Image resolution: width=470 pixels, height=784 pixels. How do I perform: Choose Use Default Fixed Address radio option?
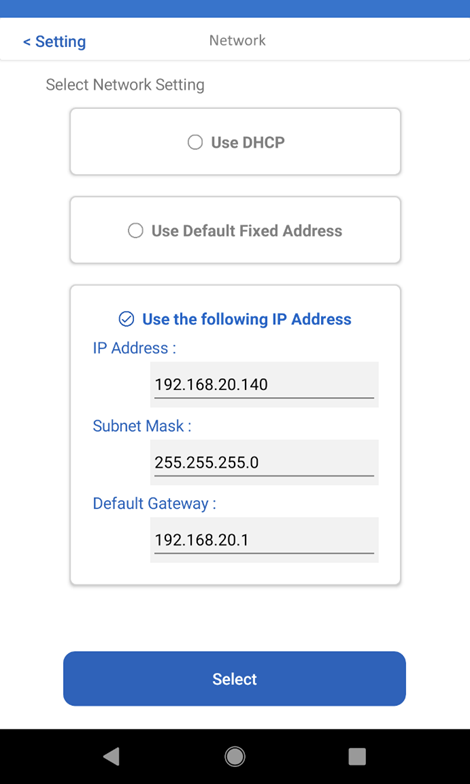pyautogui.click(x=136, y=231)
